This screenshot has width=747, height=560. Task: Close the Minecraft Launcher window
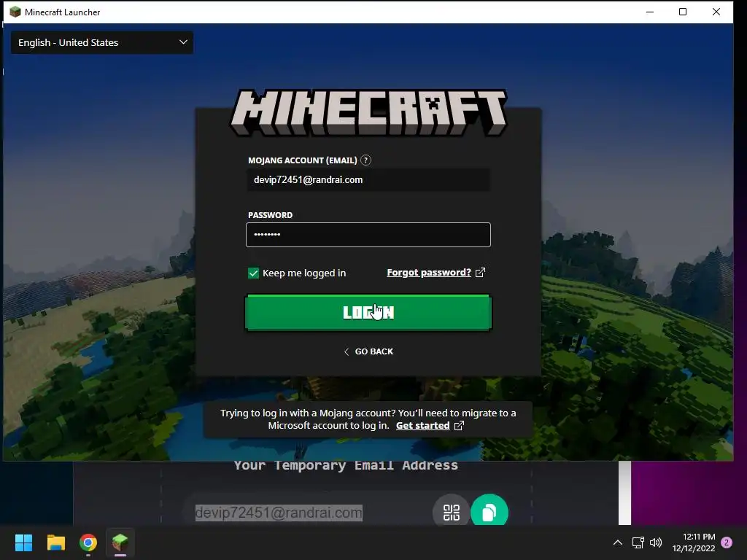[x=716, y=12]
